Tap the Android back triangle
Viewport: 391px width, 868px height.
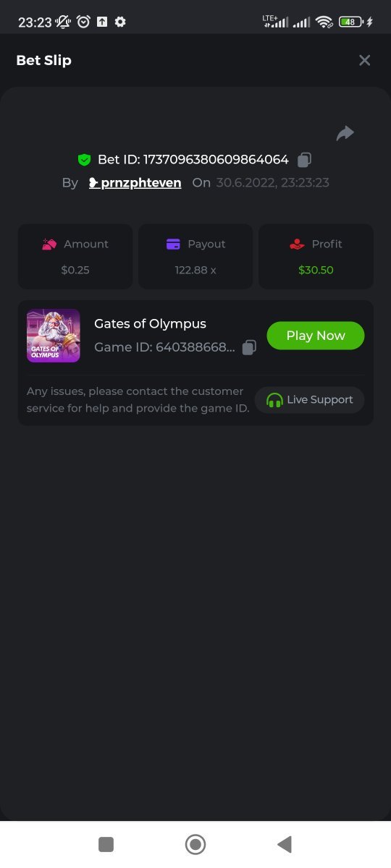click(x=285, y=844)
